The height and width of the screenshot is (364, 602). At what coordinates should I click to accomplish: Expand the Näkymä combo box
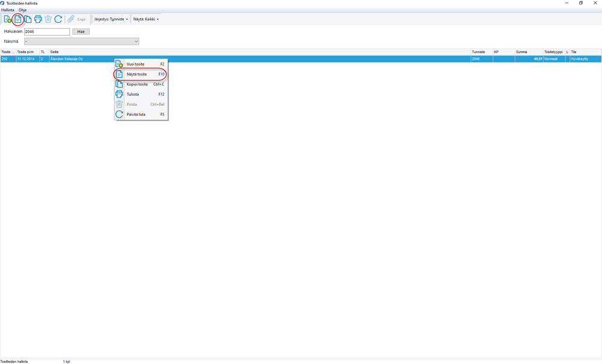coord(136,42)
